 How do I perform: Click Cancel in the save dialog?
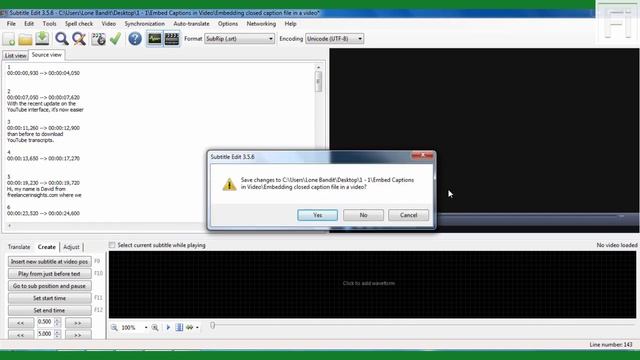[x=409, y=215]
